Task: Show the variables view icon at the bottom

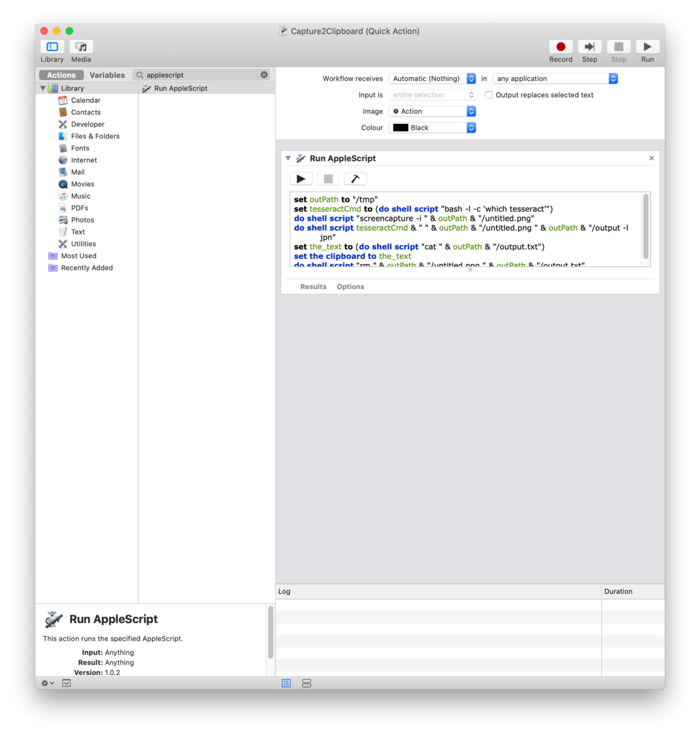Action: pyautogui.click(x=306, y=683)
